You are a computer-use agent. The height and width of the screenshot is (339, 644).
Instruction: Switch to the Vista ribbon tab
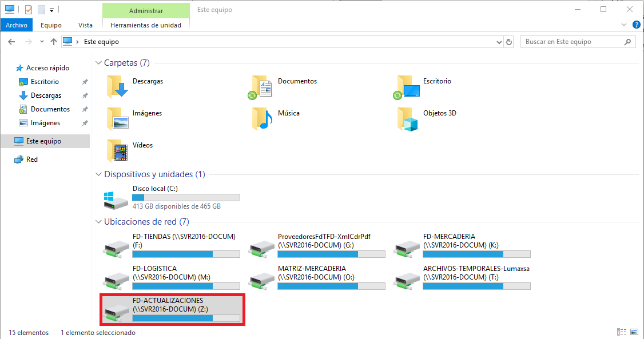85,25
